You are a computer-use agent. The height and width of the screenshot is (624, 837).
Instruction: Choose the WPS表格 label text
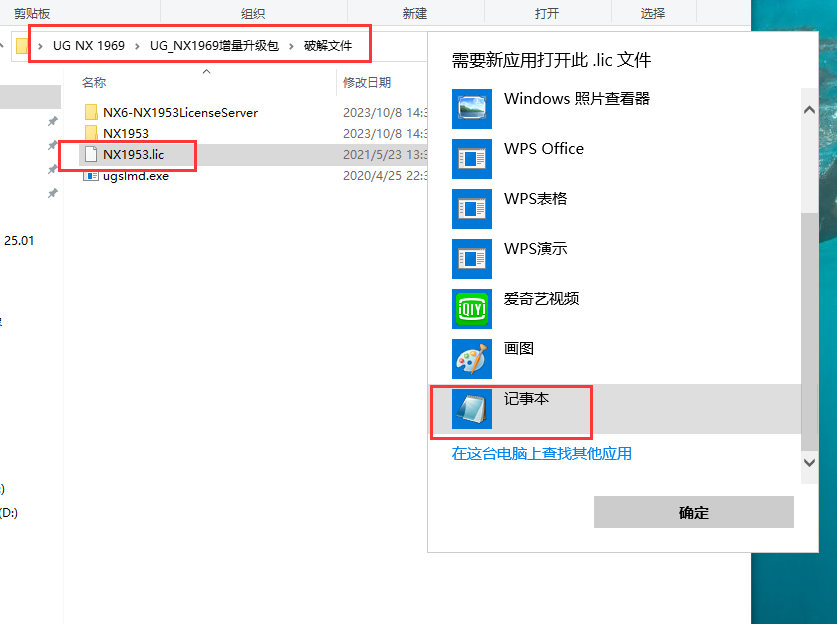535,199
